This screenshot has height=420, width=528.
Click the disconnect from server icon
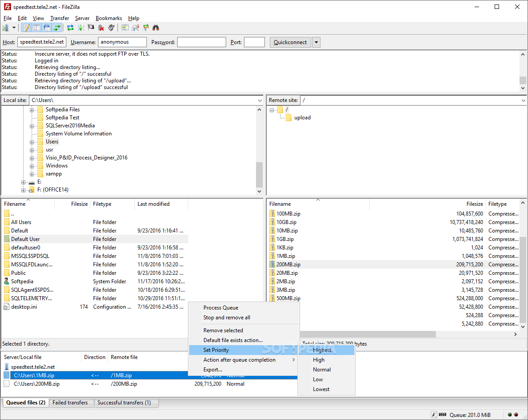point(101,28)
